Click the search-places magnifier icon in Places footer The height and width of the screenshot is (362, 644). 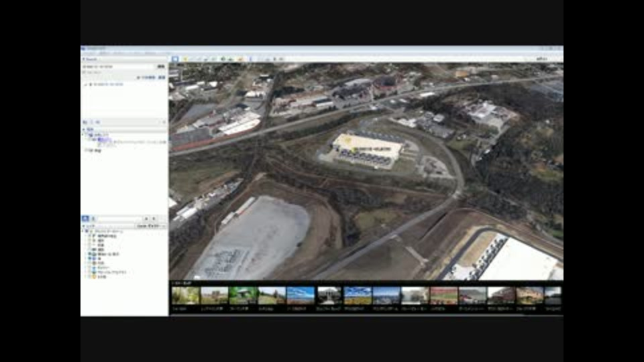(85, 219)
